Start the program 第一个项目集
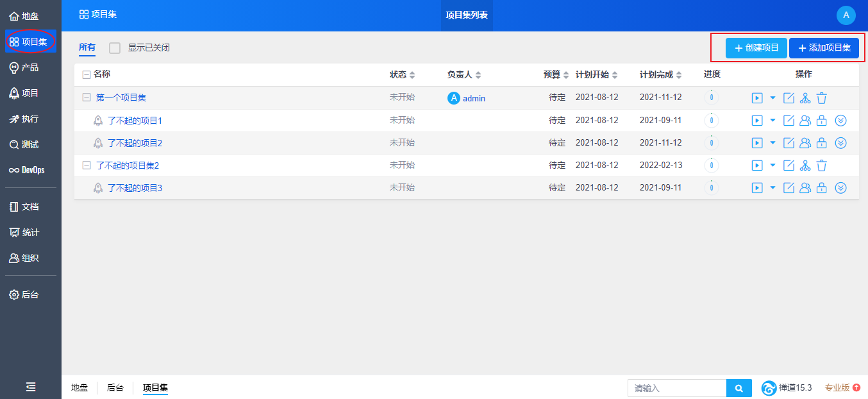 pos(757,98)
